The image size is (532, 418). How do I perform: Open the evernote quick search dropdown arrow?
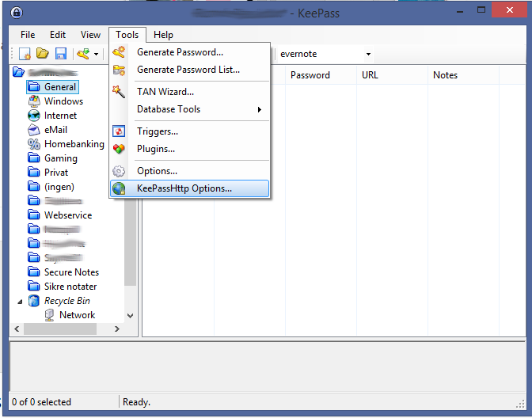pyautogui.click(x=368, y=54)
